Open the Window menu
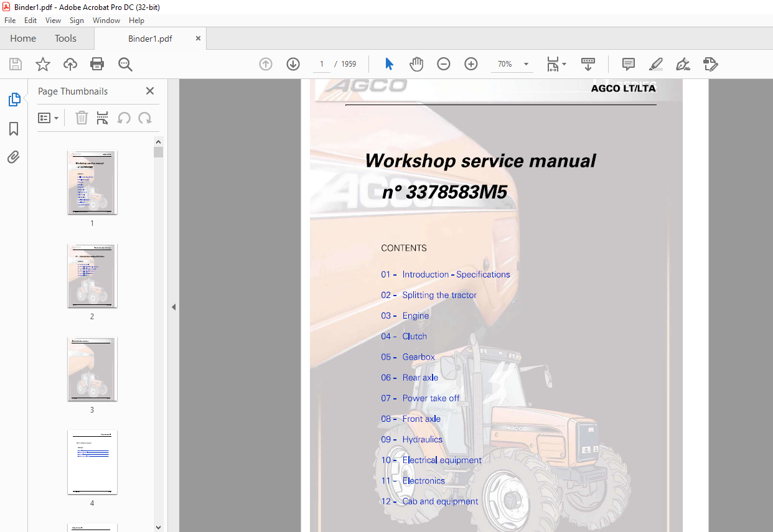 pyautogui.click(x=106, y=21)
